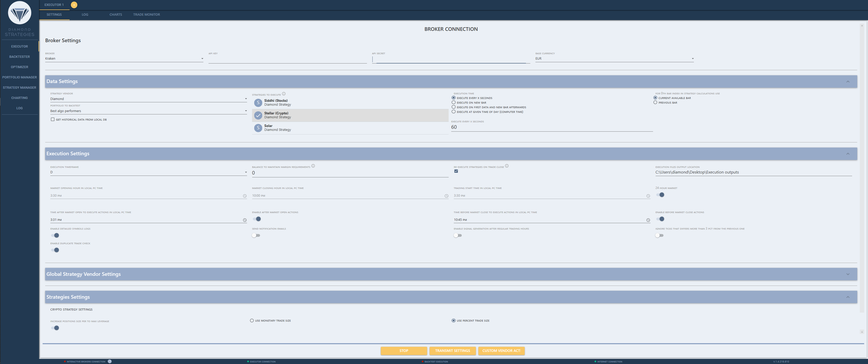Open Portfolio Manager in sidebar
The width and height of the screenshot is (868, 364).
click(20, 77)
